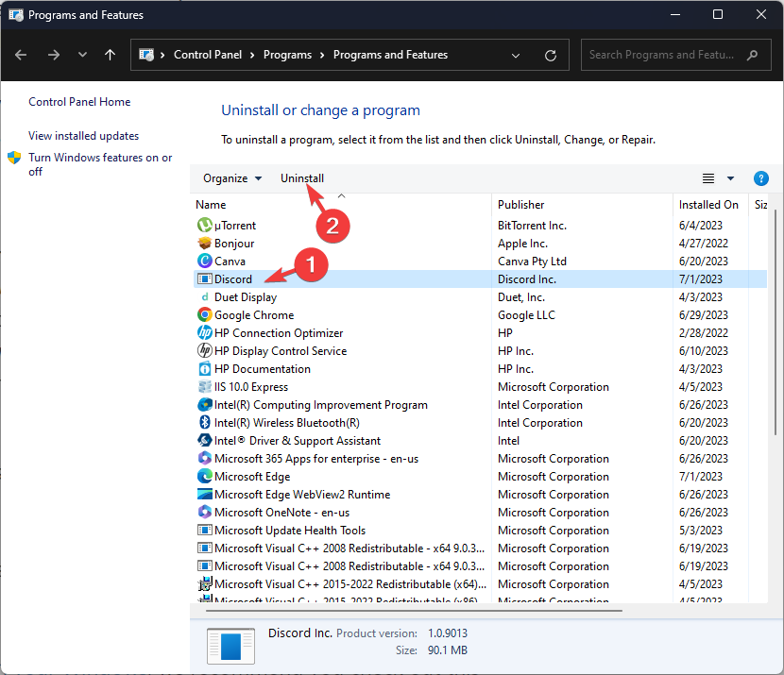Click the 5/3/2023 install date
Viewport: 784px width, 675px height.
[701, 531]
